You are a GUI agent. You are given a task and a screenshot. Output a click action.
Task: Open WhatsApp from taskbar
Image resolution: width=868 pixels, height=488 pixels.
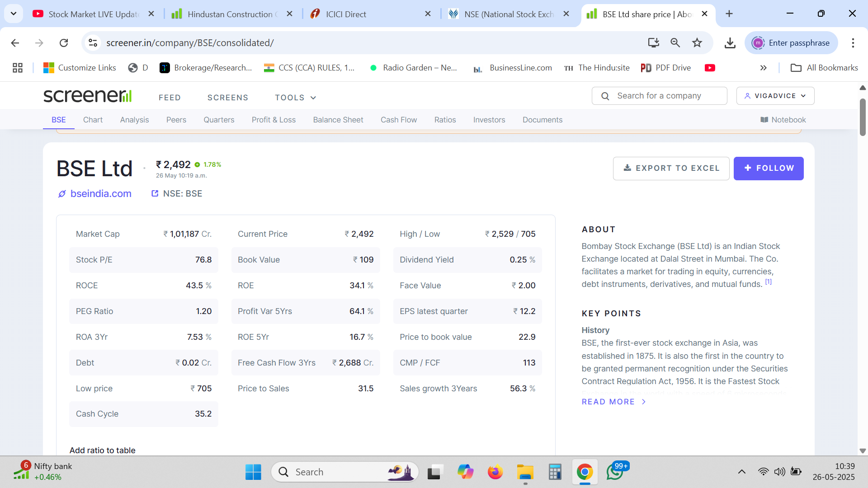pyautogui.click(x=615, y=472)
